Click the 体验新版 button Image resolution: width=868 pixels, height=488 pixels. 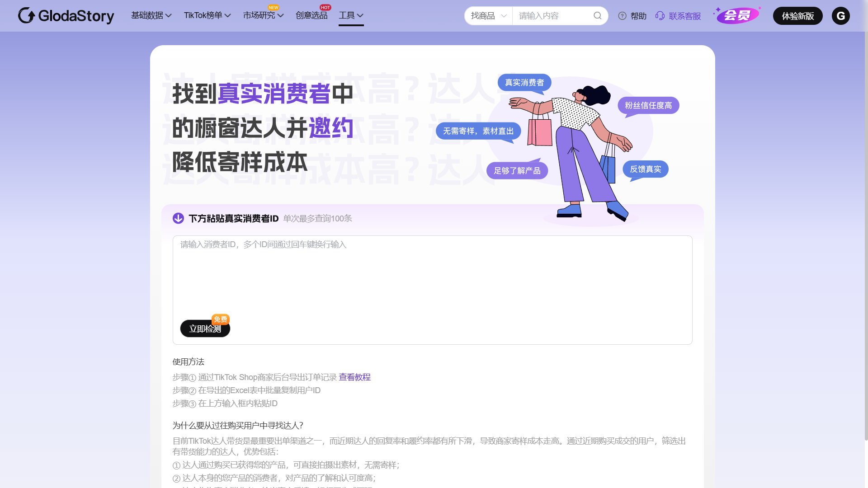[x=797, y=16]
